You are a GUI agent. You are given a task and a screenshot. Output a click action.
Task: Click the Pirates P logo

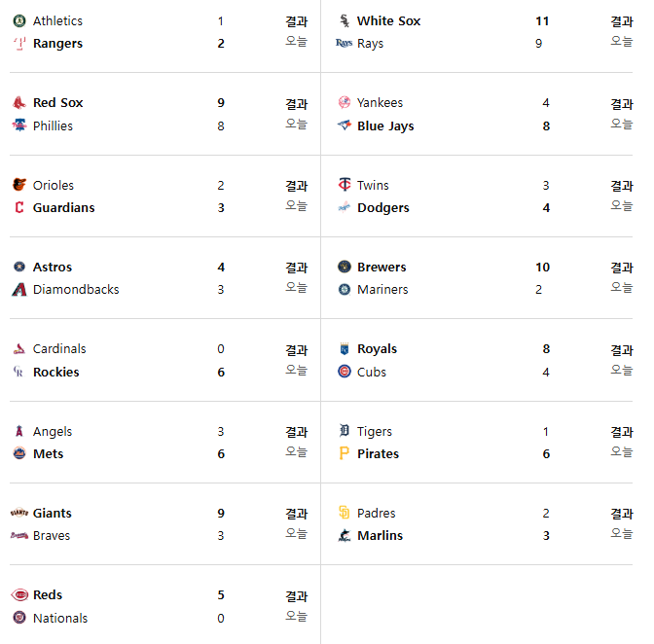pyautogui.click(x=345, y=453)
